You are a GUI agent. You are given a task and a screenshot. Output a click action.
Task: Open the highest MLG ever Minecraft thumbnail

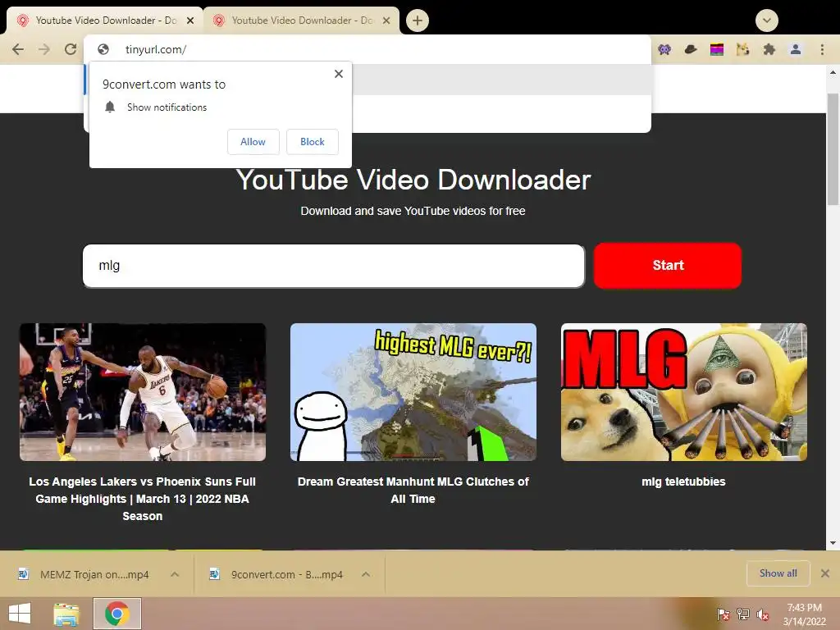point(413,391)
